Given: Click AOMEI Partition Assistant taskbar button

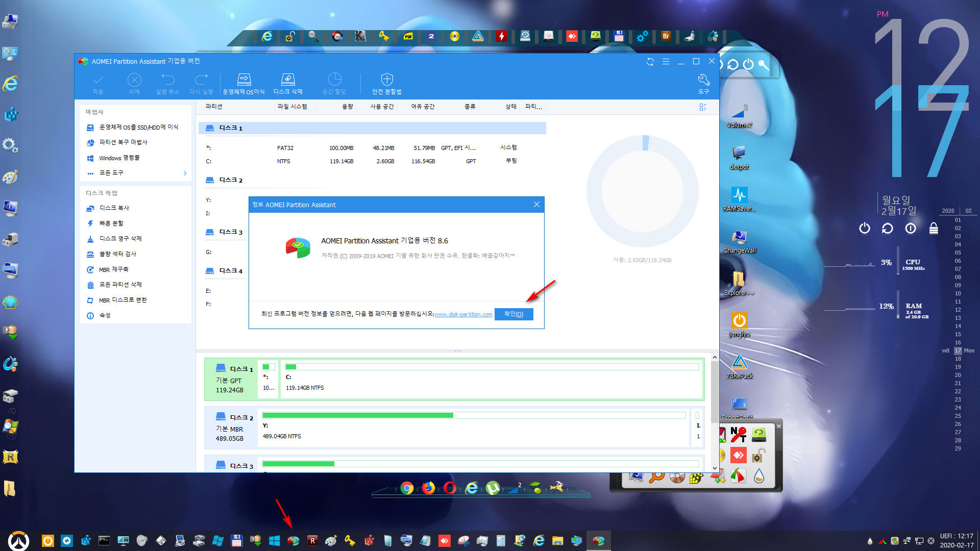Looking at the screenshot, I should click(598, 541).
